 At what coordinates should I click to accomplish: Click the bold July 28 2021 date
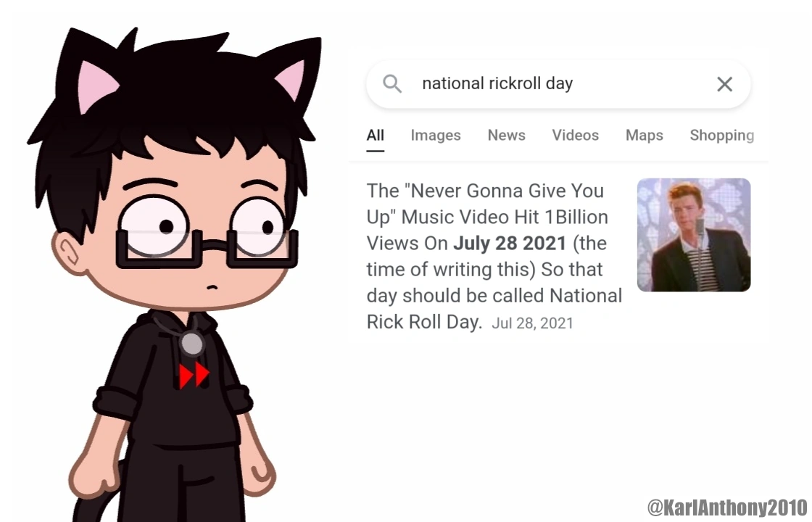(510, 243)
